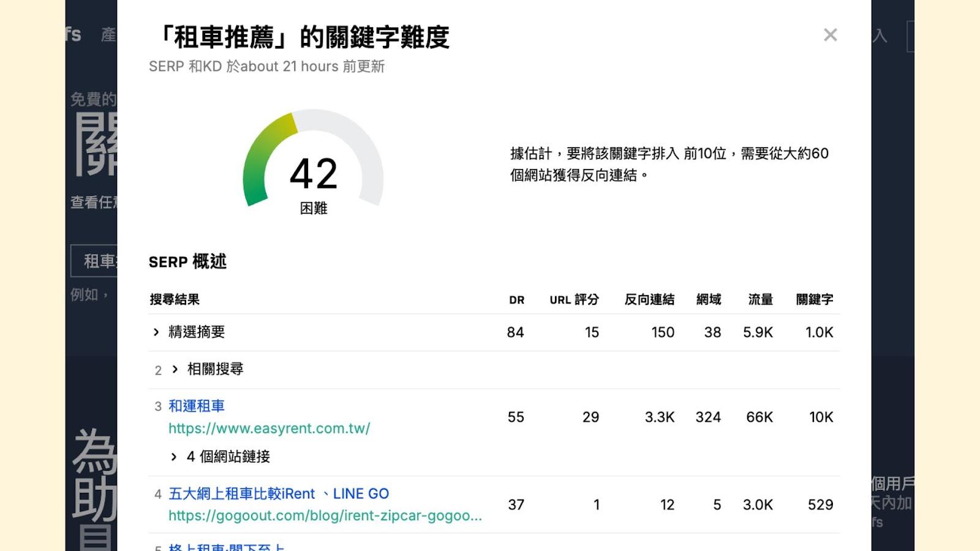
Task: Click the 反向連結 column header
Action: tap(649, 299)
